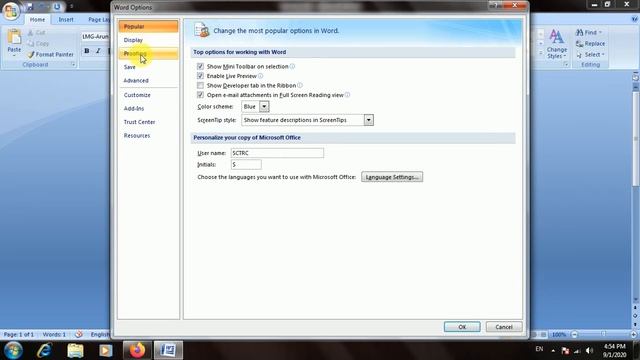This screenshot has height=360, width=640.
Task: Switch to Firefox in taskbar
Action: 137,350
